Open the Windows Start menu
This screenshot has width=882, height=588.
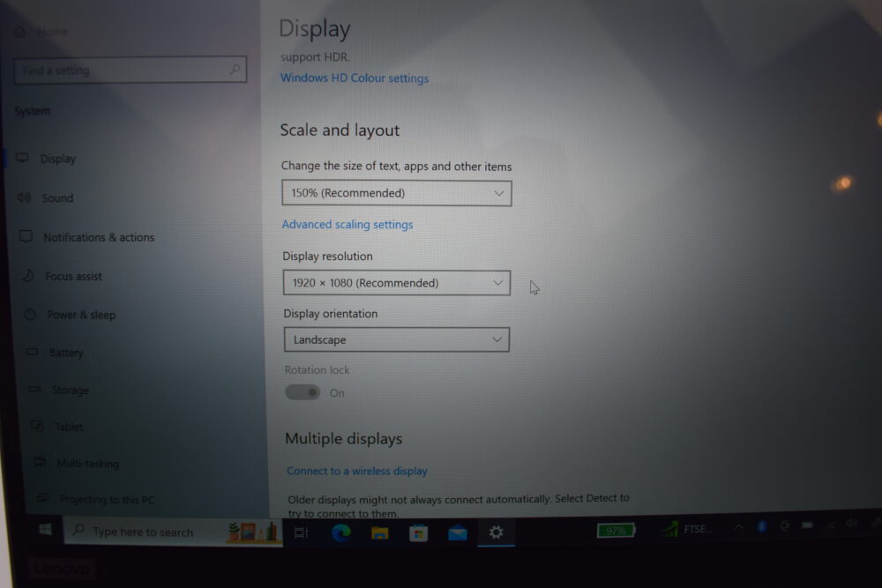(x=45, y=530)
